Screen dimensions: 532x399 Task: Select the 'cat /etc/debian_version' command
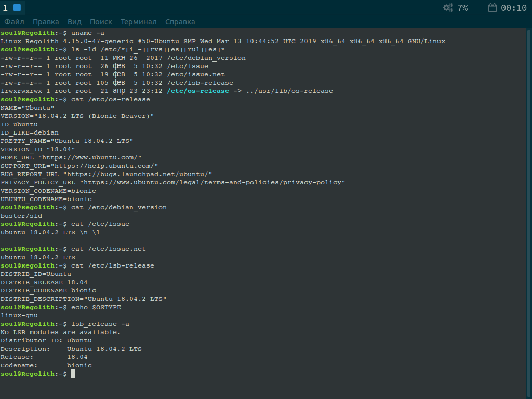pyautogui.click(x=119, y=208)
